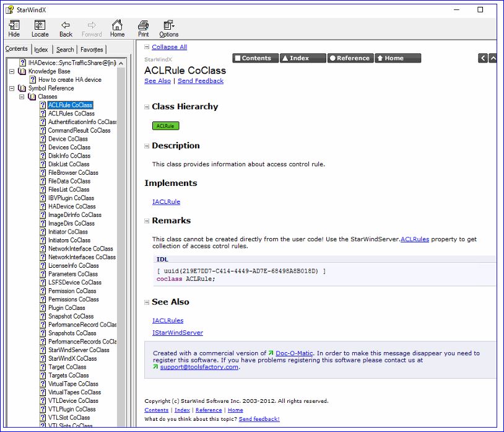This screenshot has height=432, width=504.
Task: Select Initiator CoClass topic
Action: click(x=68, y=232)
